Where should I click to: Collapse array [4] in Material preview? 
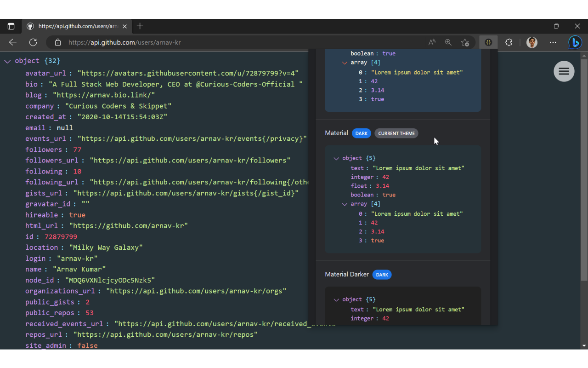coord(345,204)
